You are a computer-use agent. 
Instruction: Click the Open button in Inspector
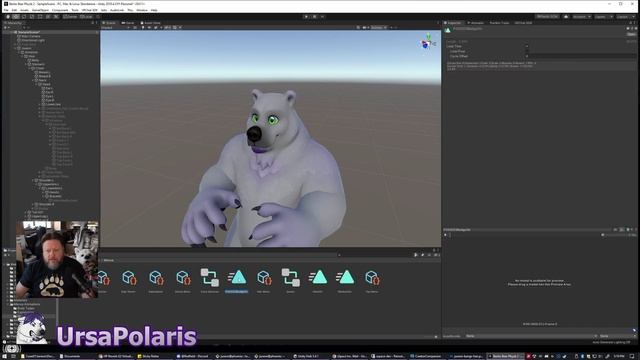(x=631, y=34)
